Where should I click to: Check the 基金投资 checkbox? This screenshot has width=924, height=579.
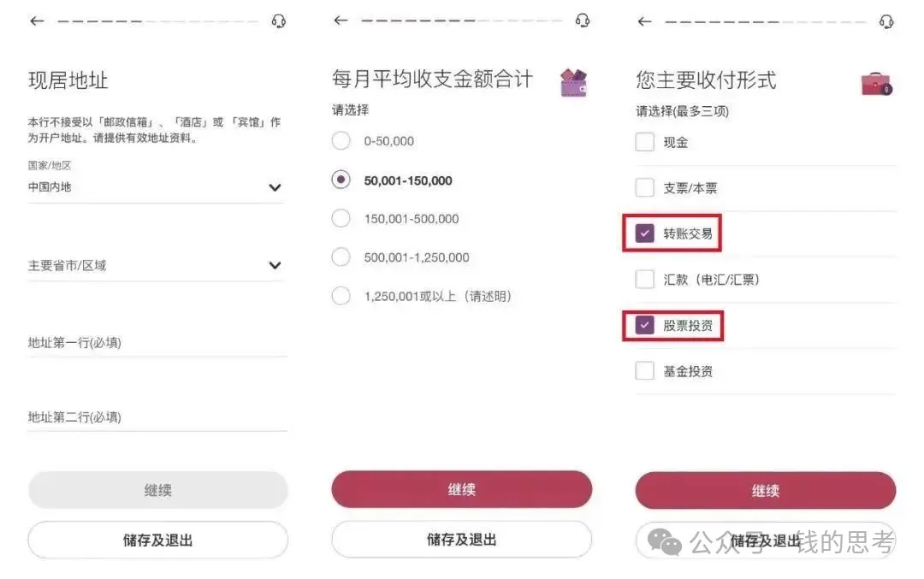tap(645, 371)
